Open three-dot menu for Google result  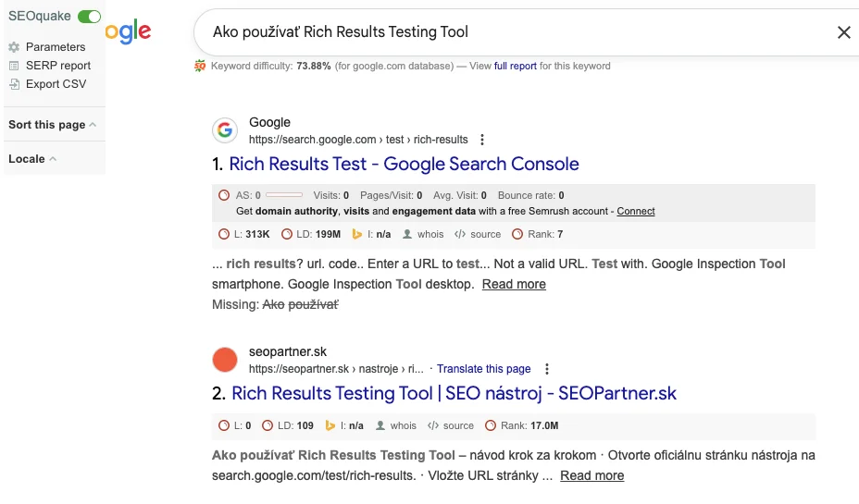(482, 140)
